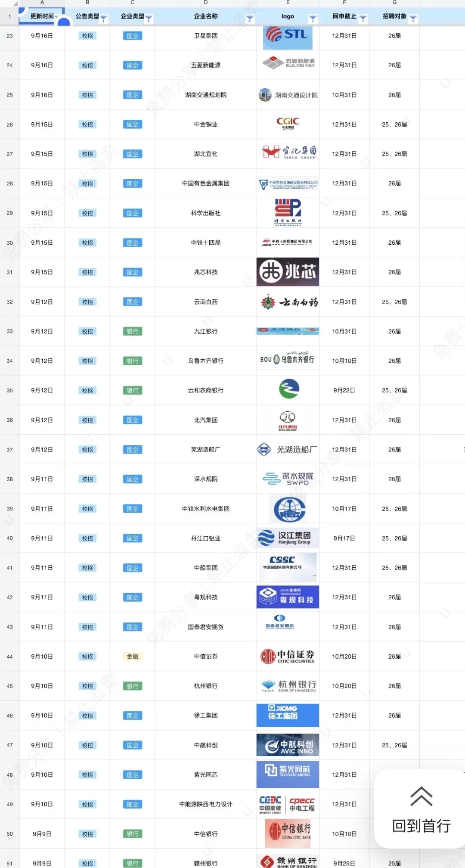This screenshot has width=465, height=868.
Task: Click the 乌鲁木齐银行 logo image
Action: (287, 358)
